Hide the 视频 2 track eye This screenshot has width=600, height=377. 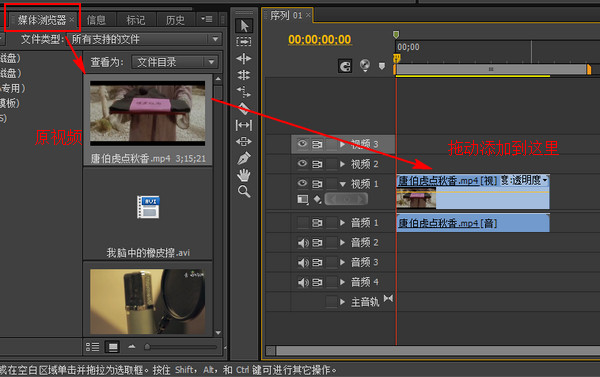(302, 164)
